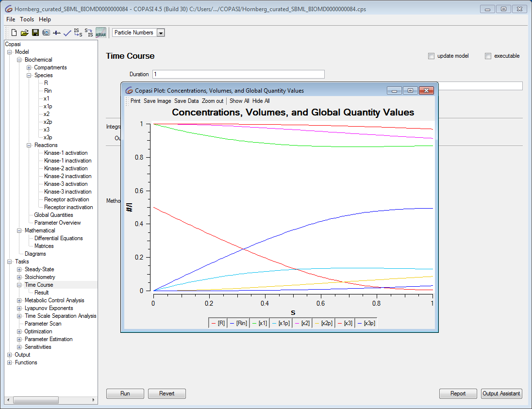This screenshot has height=409, width=532.
Task: Toggle the executable checkbox
Action: 488,56
